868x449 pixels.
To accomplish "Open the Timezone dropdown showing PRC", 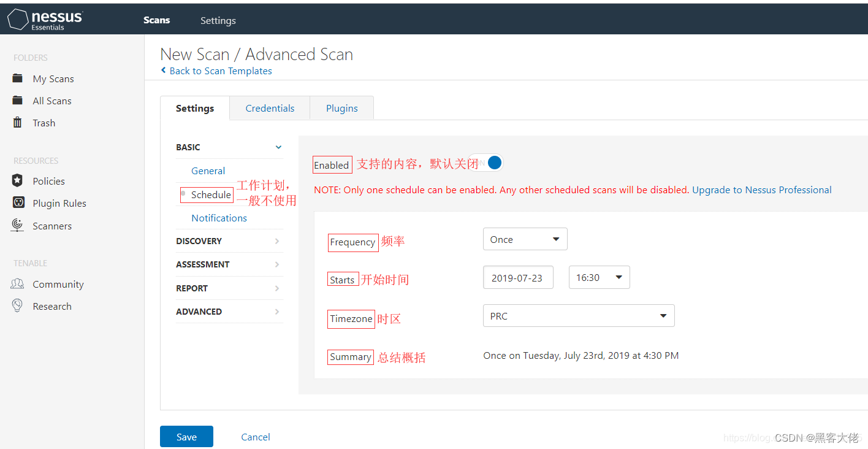I will coord(578,315).
